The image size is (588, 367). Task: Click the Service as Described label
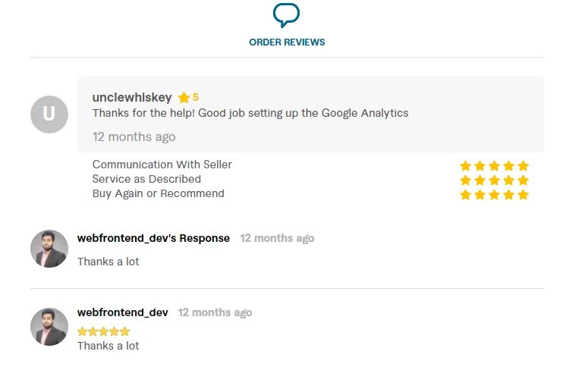click(x=146, y=179)
